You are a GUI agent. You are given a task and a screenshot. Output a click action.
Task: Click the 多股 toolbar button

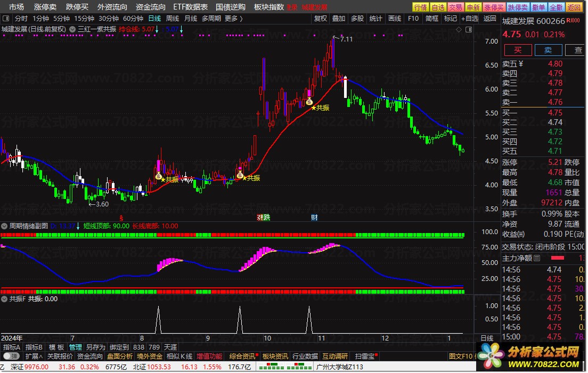tap(357, 18)
